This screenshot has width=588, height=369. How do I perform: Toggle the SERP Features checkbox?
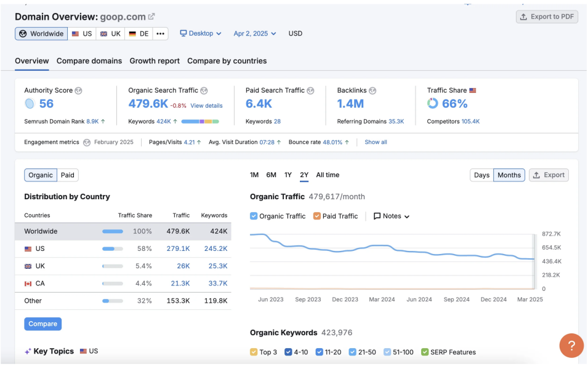point(425,352)
